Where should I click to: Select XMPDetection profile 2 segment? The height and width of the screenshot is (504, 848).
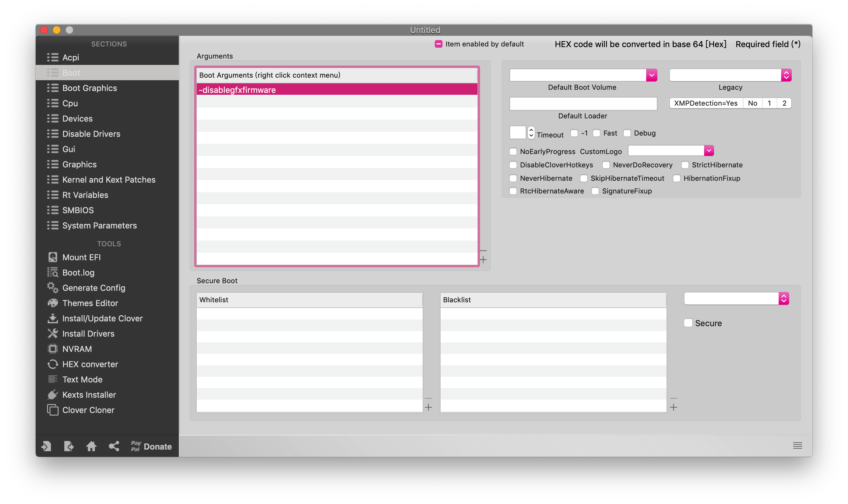click(x=784, y=103)
